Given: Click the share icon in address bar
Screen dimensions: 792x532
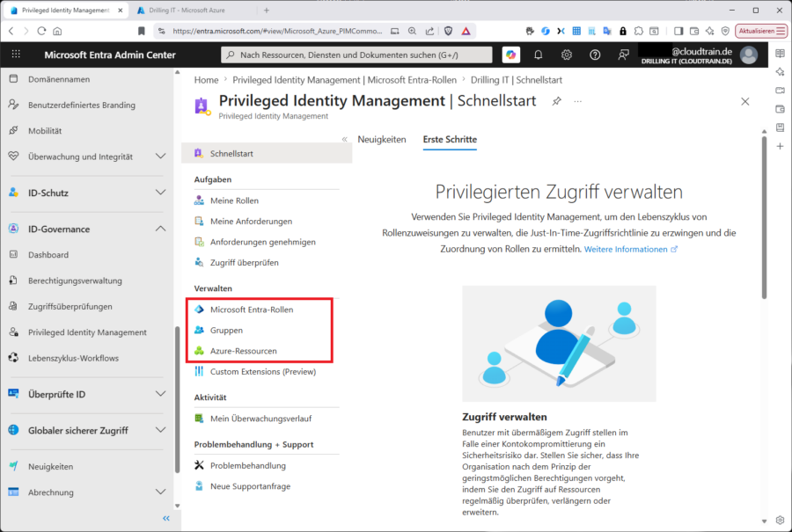Looking at the screenshot, I should [x=429, y=31].
